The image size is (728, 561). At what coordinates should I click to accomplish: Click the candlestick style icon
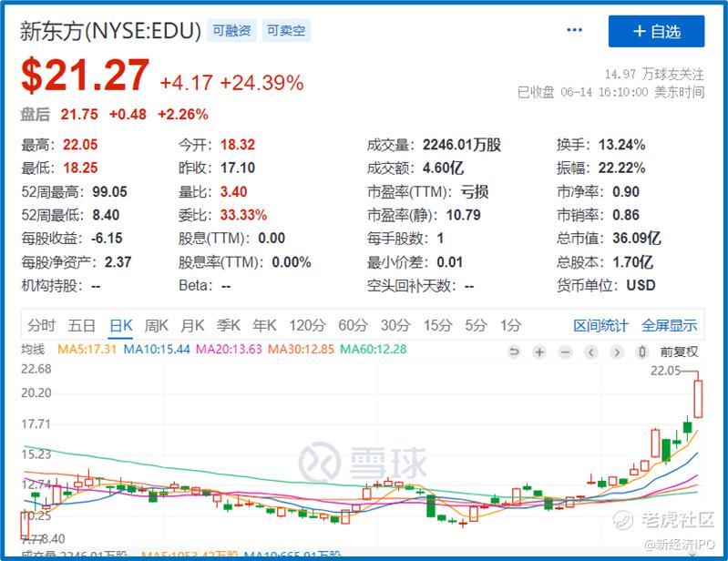pyautogui.click(x=642, y=352)
